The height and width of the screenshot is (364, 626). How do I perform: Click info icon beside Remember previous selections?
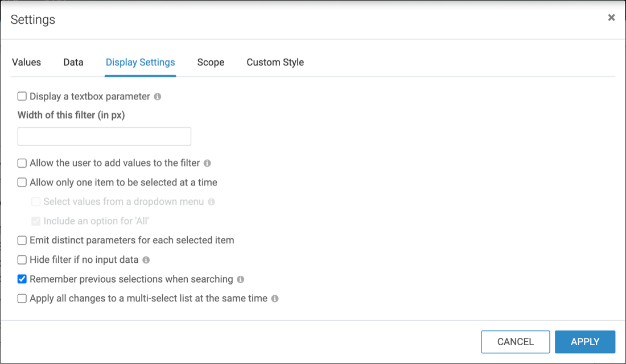(x=241, y=279)
